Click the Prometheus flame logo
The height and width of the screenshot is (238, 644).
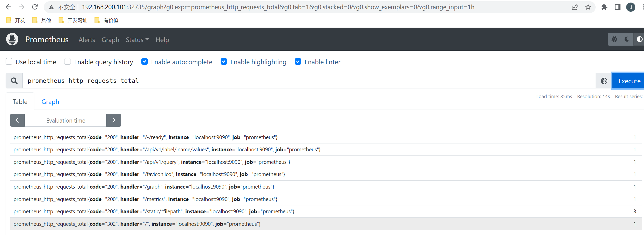click(x=12, y=39)
